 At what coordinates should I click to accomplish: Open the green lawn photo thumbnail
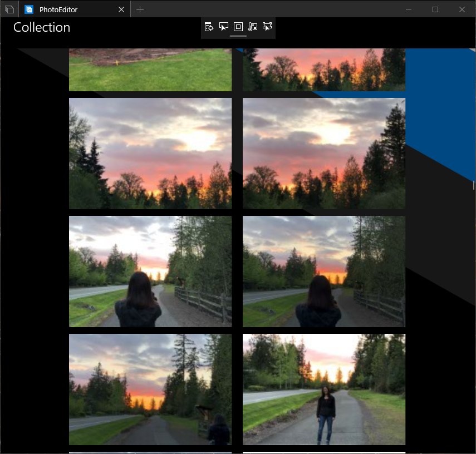tap(150, 70)
